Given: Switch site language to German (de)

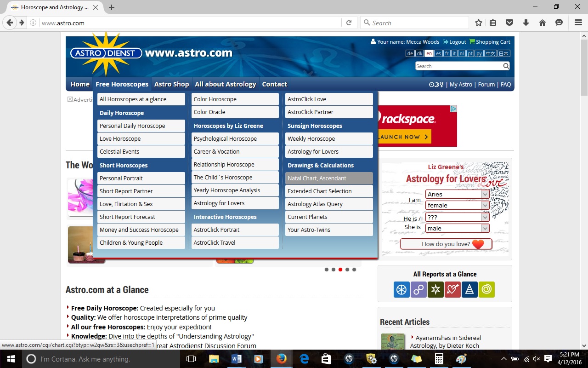Looking at the screenshot, I should point(410,53).
